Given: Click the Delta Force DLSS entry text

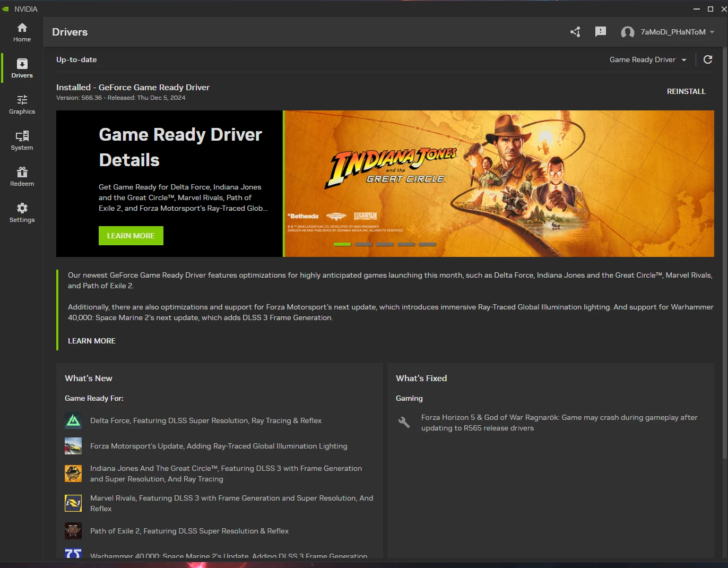Looking at the screenshot, I should click(x=206, y=420).
